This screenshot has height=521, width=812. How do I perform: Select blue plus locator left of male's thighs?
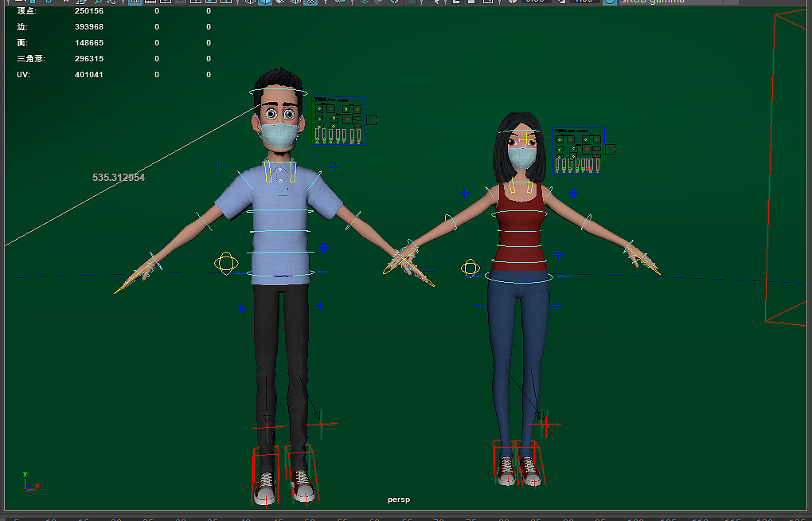click(x=241, y=308)
